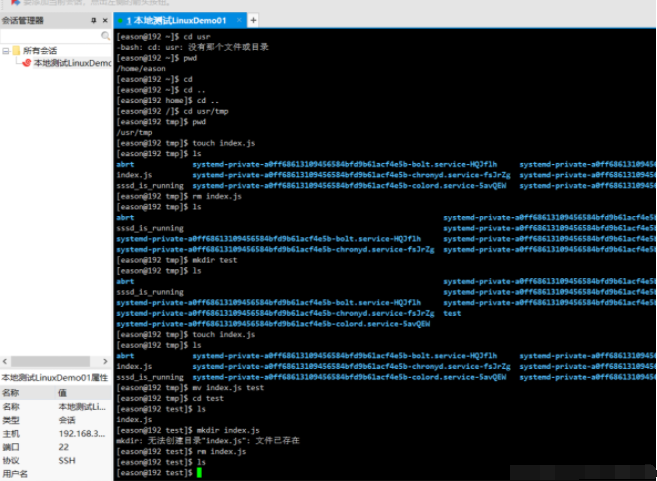Switch to the 本地测试LinuxDemo01 terminal tab
Screen dimensions: 657x481
click(x=180, y=20)
